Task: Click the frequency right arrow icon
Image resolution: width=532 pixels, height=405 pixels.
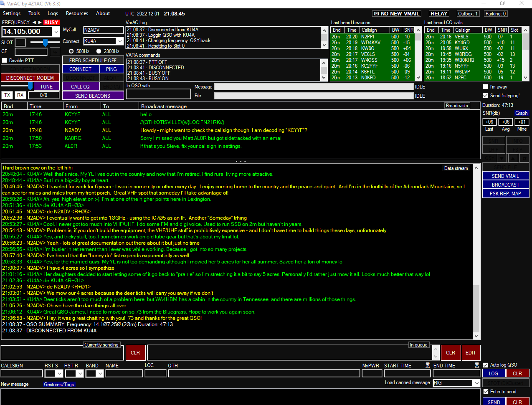Action: tap(40, 23)
